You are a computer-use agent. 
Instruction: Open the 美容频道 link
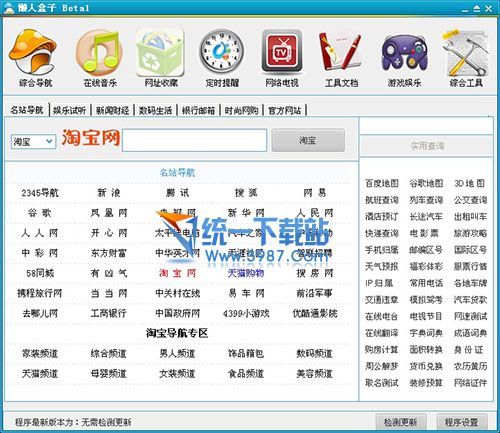pyautogui.click(x=315, y=374)
